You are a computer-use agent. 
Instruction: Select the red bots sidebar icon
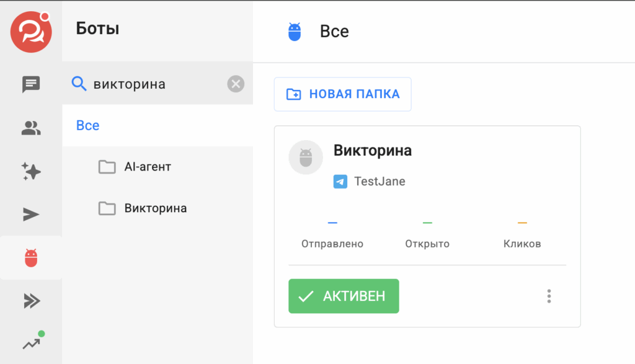click(31, 258)
